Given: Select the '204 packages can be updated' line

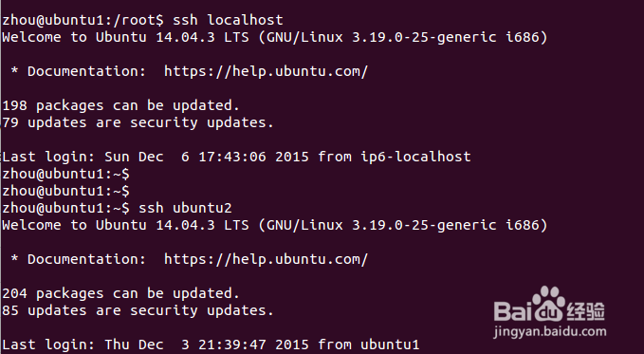Looking at the screenshot, I should tap(120, 293).
